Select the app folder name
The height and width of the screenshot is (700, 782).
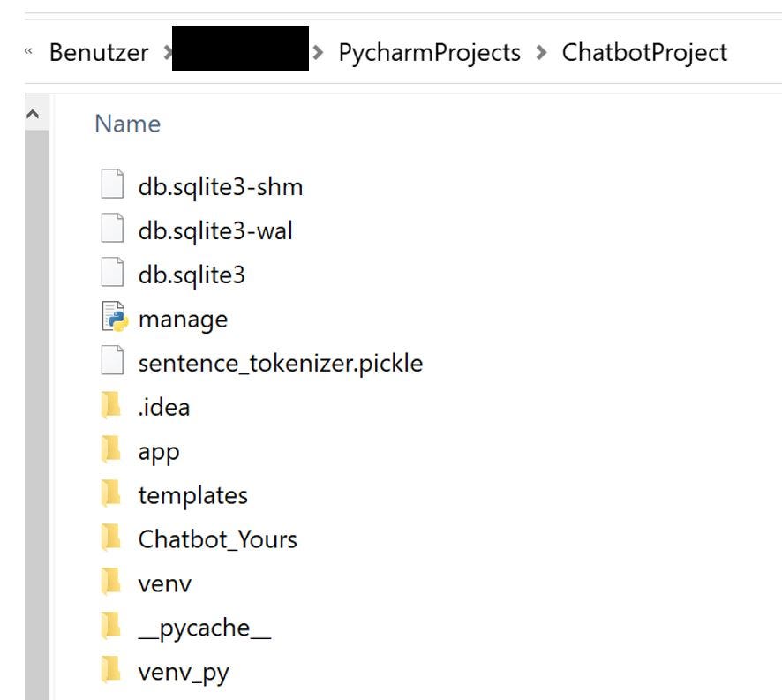pyautogui.click(x=159, y=451)
